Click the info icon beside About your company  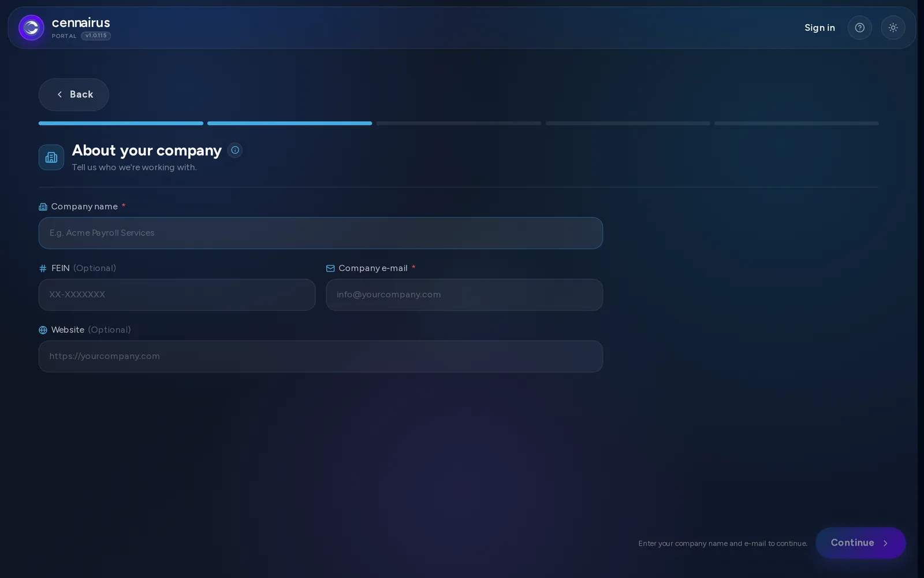click(235, 150)
